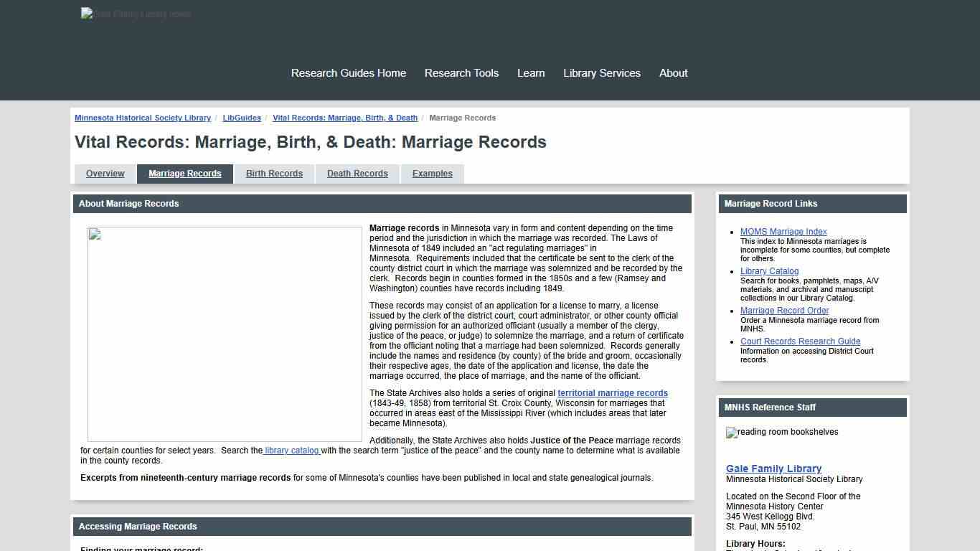Open Vital Records breadcrumb link

pyautogui.click(x=345, y=118)
